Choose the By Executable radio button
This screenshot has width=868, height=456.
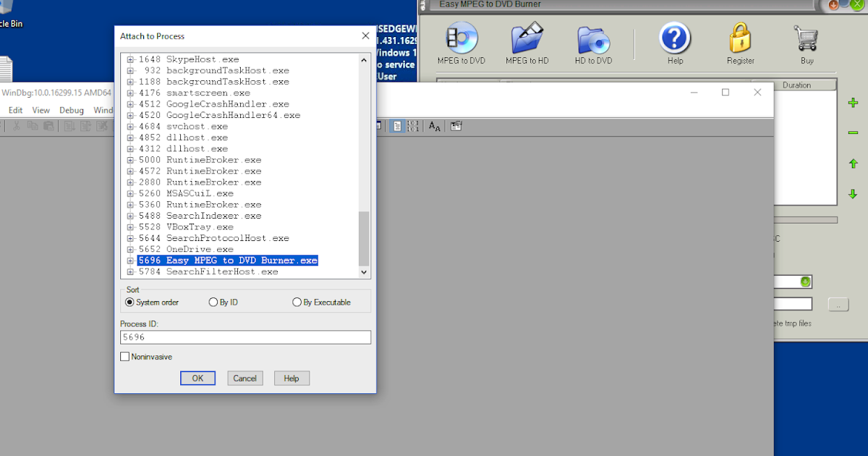297,302
